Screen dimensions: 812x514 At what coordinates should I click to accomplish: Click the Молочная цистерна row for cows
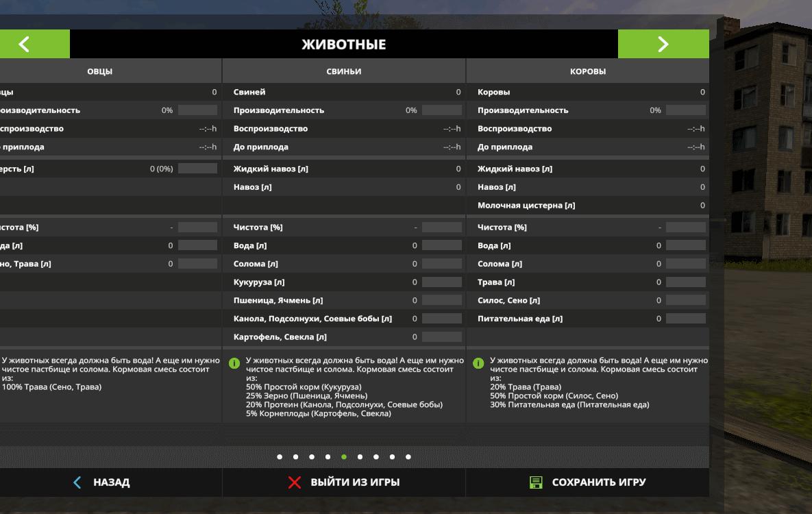(588, 205)
